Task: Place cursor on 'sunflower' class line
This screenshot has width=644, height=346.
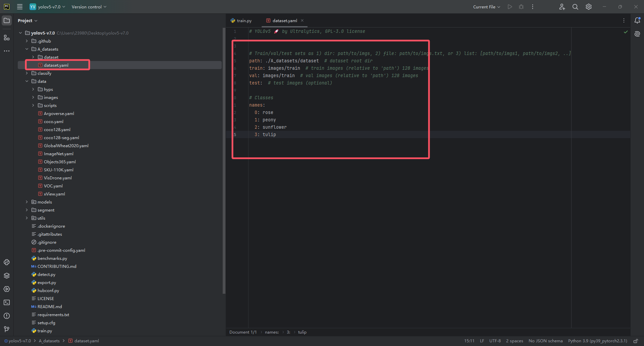Action: pos(274,127)
